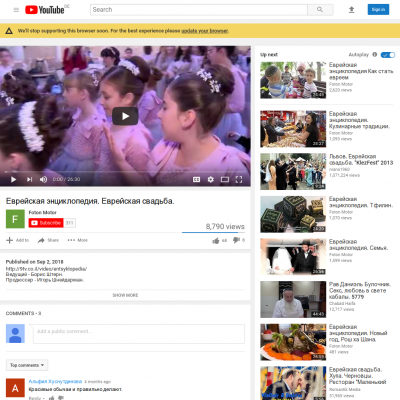Follow the update your browser link
The image size is (400, 400).
[x=205, y=31]
